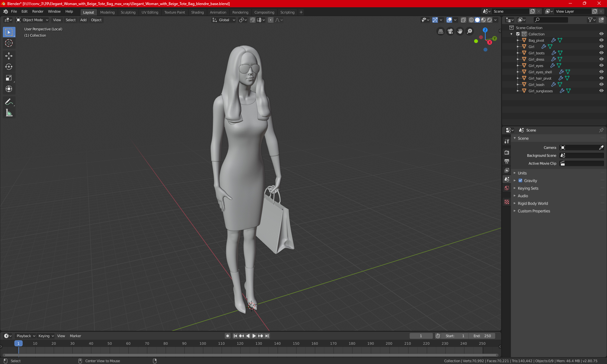Switch to the Sculpting workspace tab

(x=128, y=12)
